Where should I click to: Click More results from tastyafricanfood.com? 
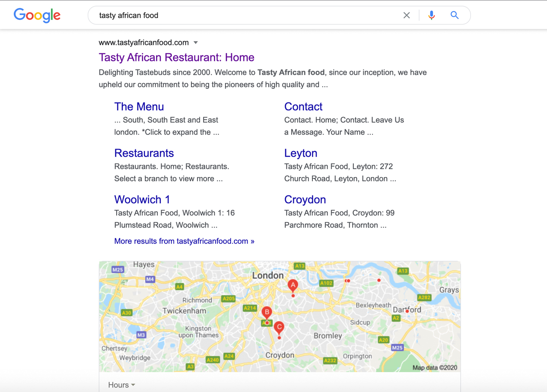184,241
